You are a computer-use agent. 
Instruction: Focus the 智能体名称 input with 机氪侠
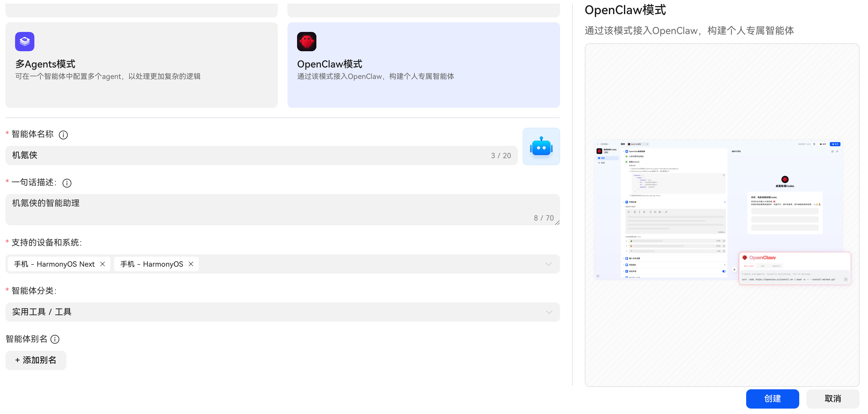point(236,155)
